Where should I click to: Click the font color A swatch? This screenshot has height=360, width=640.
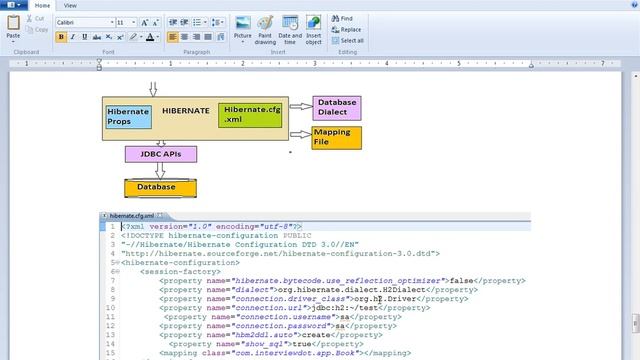(150, 37)
